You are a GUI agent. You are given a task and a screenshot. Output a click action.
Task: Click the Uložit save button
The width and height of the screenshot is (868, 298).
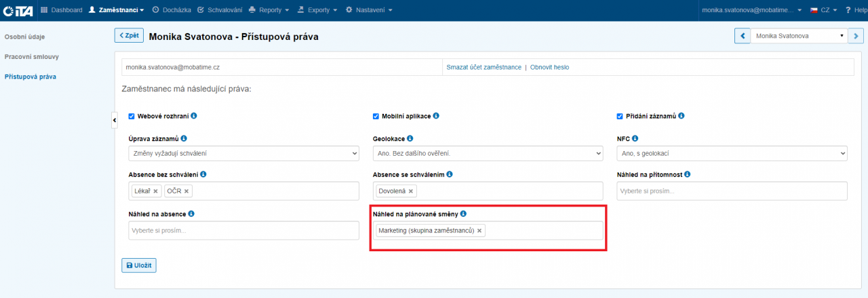(x=139, y=265)
